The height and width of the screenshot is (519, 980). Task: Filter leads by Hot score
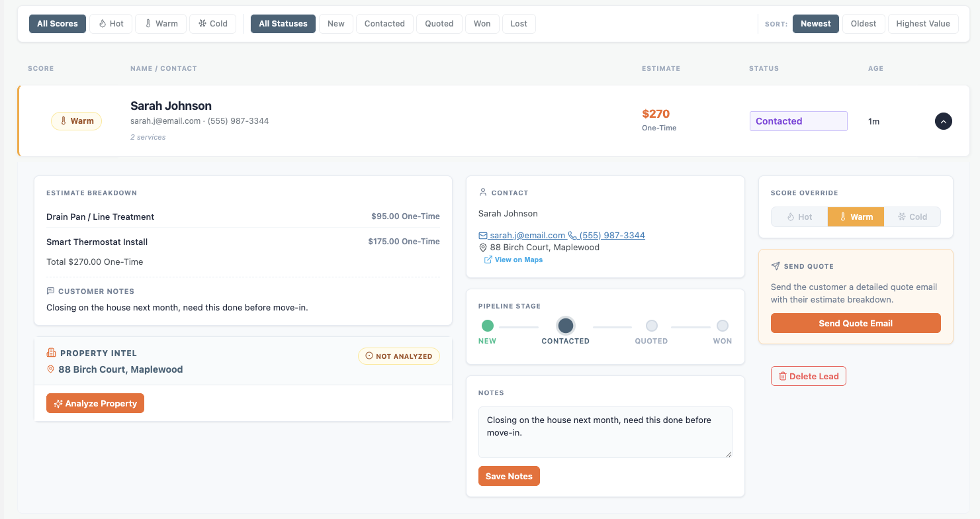pos(111,24)
